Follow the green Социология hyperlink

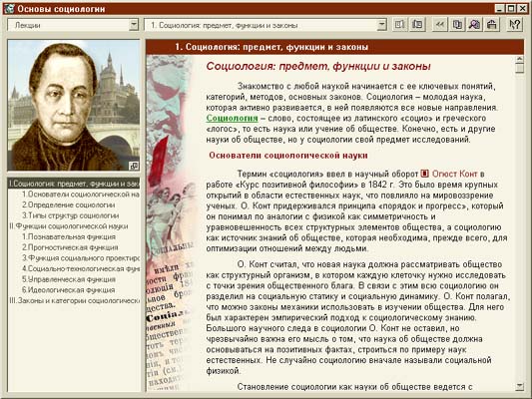(233, 118)
